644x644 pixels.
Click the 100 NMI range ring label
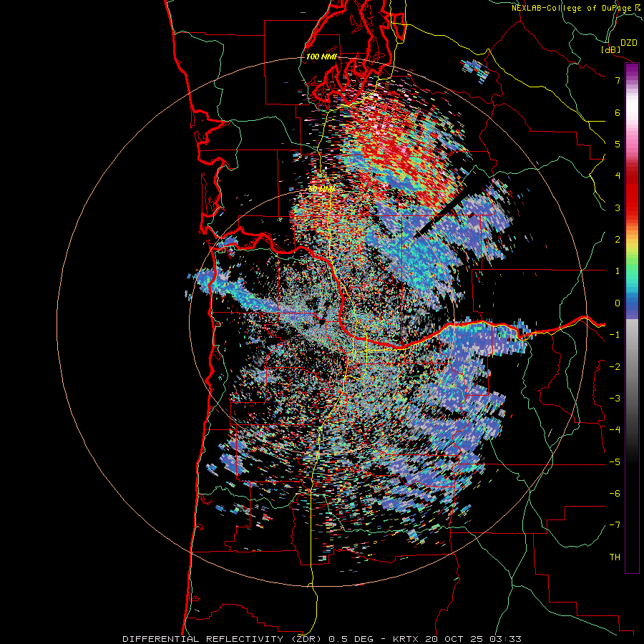pos(321,57)
